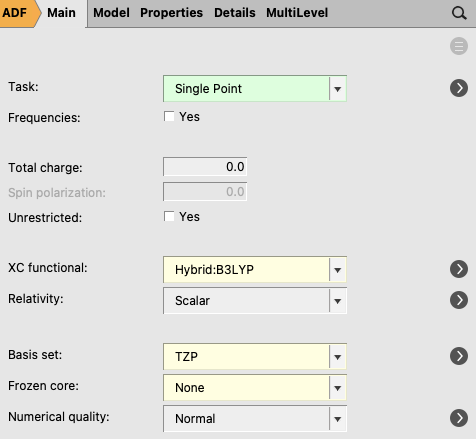Enable the Frequencies Yes checkbox
The image size is (476, 439).
[x=169, y=117]
